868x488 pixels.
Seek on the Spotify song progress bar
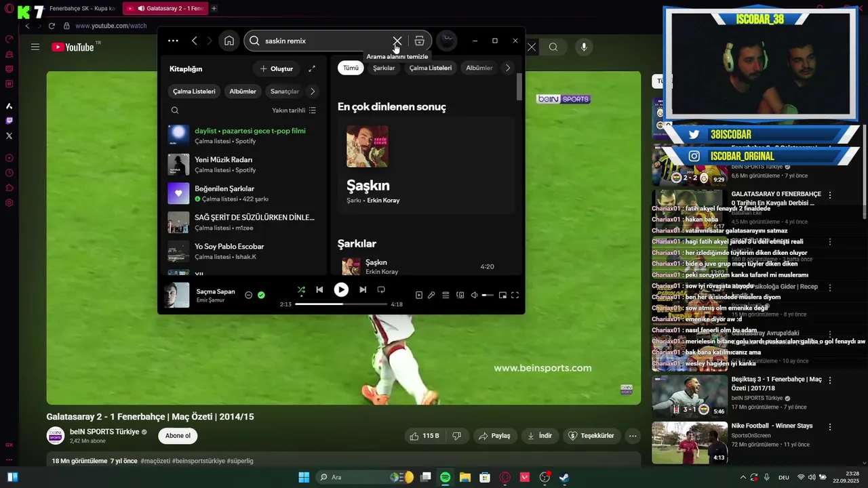341,304
